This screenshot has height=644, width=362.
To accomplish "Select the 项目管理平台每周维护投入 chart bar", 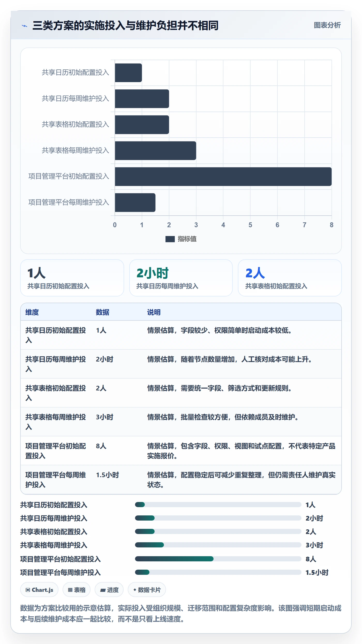I will tap(135, 202).
